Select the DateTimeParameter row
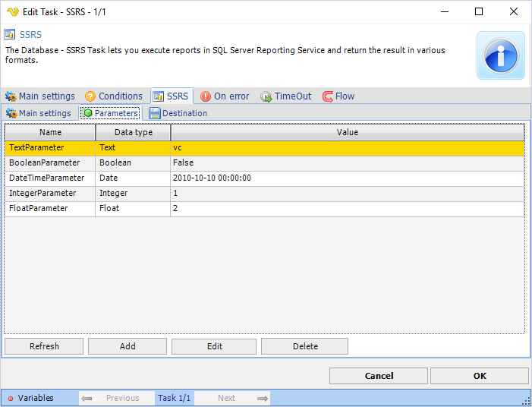Image resolution: width=532 pixels, height=407 pixels. (265, 178)
